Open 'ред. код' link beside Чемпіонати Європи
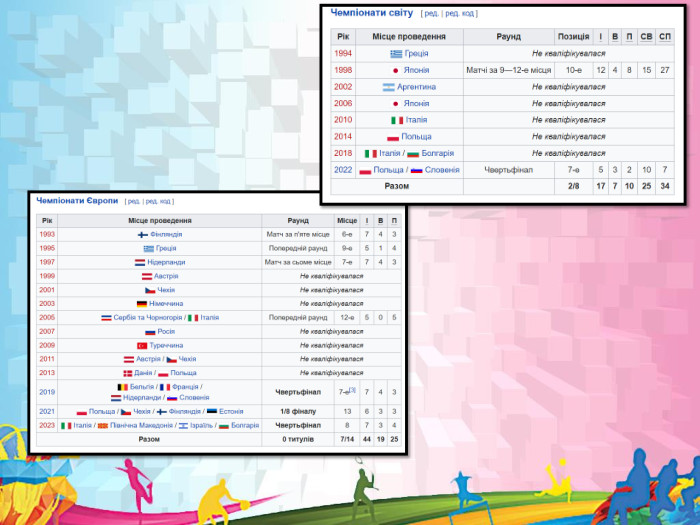Image resolution: width=700 pixels, height=525 pixels. point(158,200)
